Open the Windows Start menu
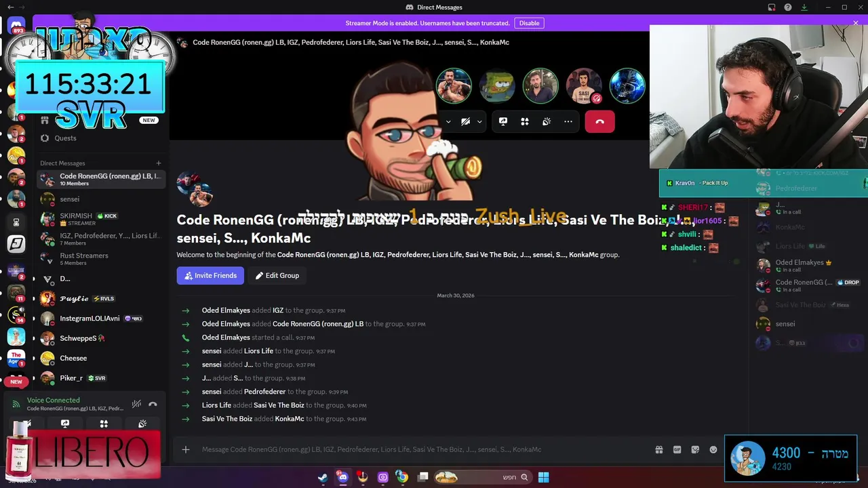 (x=543, y=477)
